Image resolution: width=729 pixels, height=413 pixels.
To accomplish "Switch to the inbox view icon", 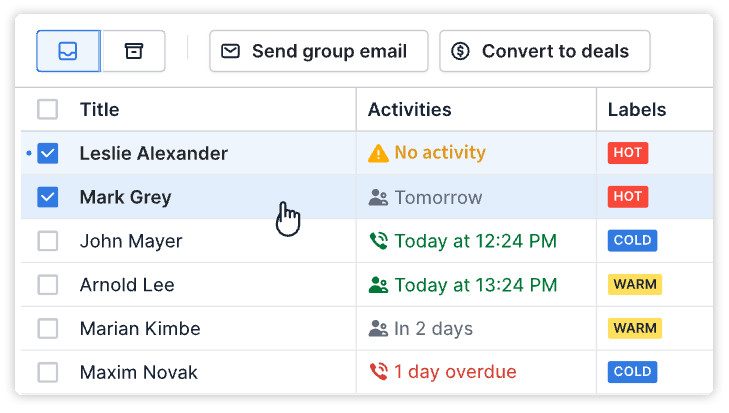I will point(68,51).
